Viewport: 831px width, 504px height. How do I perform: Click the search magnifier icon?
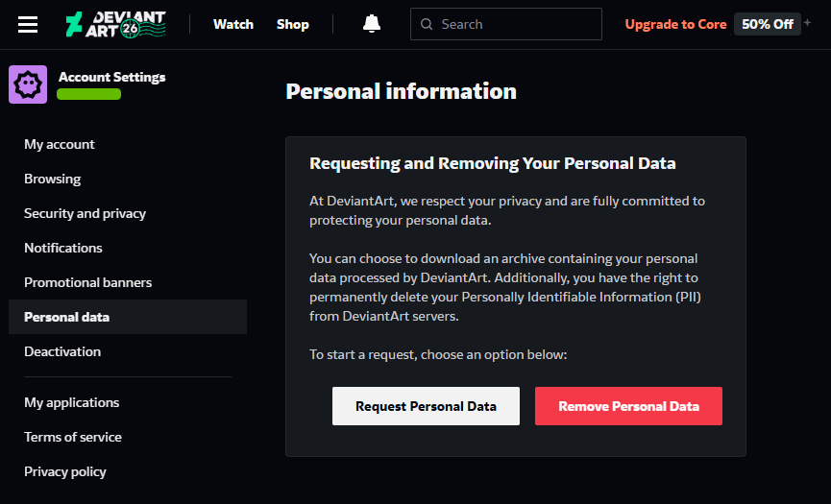pos(427,24)
